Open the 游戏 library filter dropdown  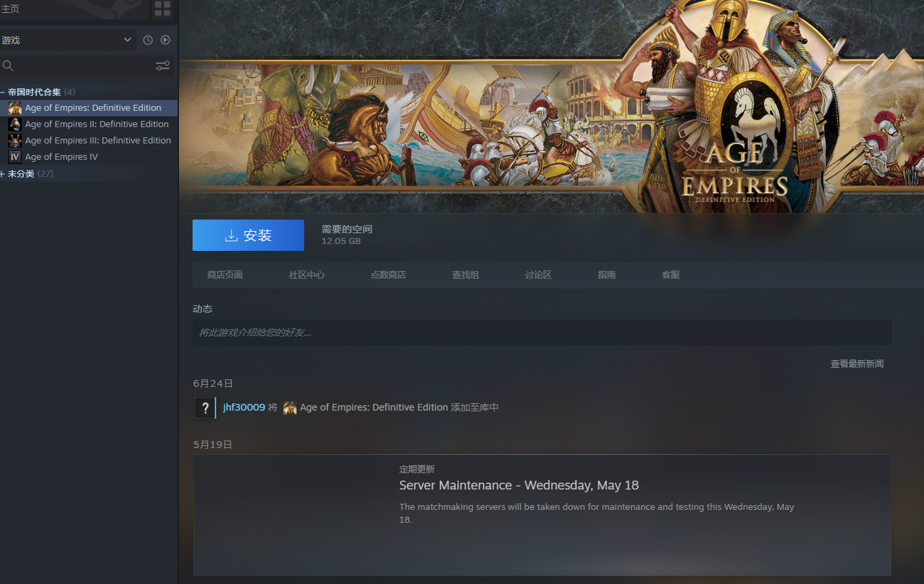tap(68, 40)
